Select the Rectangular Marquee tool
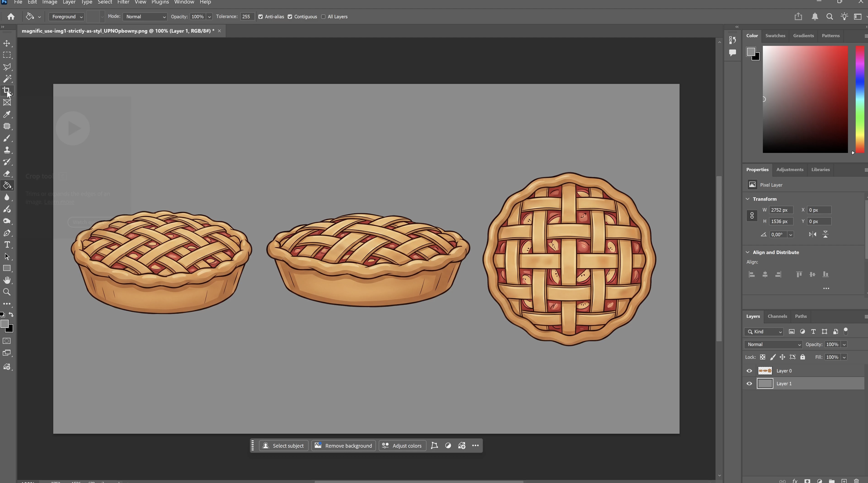 tap(7, 55)
